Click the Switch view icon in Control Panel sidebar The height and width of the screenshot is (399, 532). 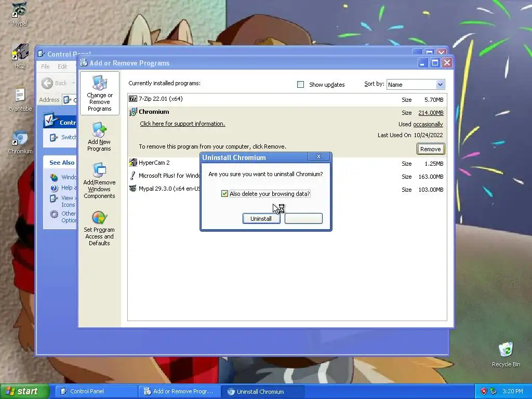pyautogui.click(x=54, y=137)
